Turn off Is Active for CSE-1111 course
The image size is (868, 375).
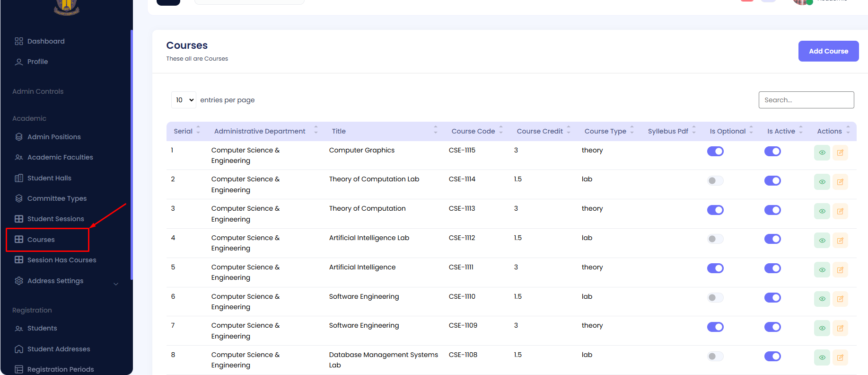(772, 268)
